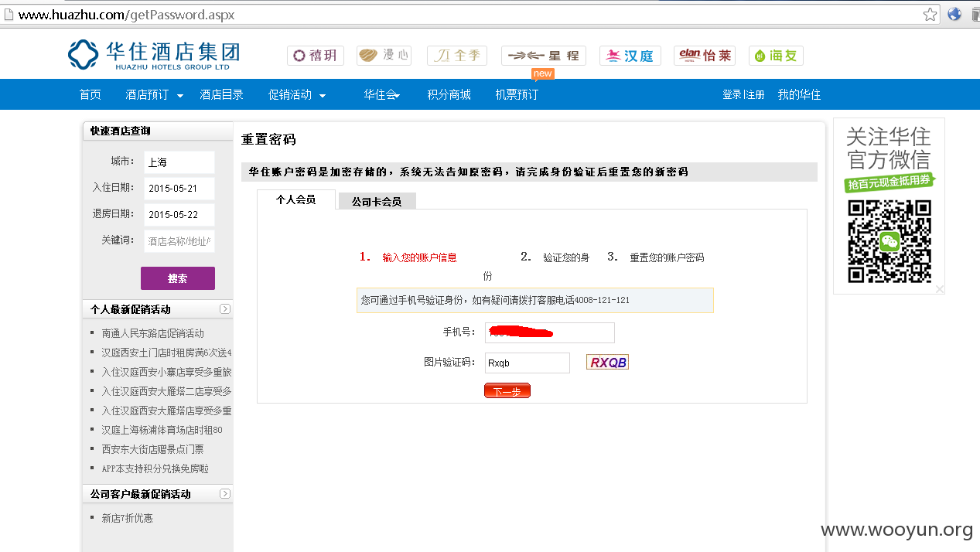
Task: Click the red 下一步 button
Action: 507,391
